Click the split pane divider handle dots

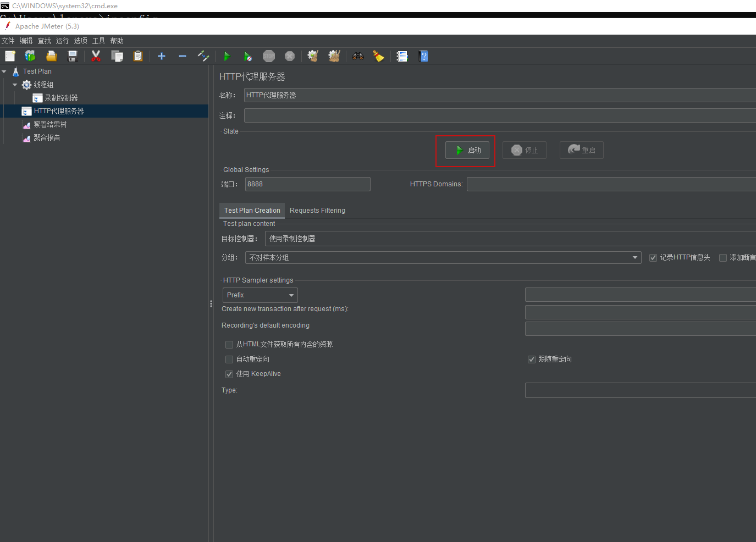pyautogui.click(x=211, y=303)
